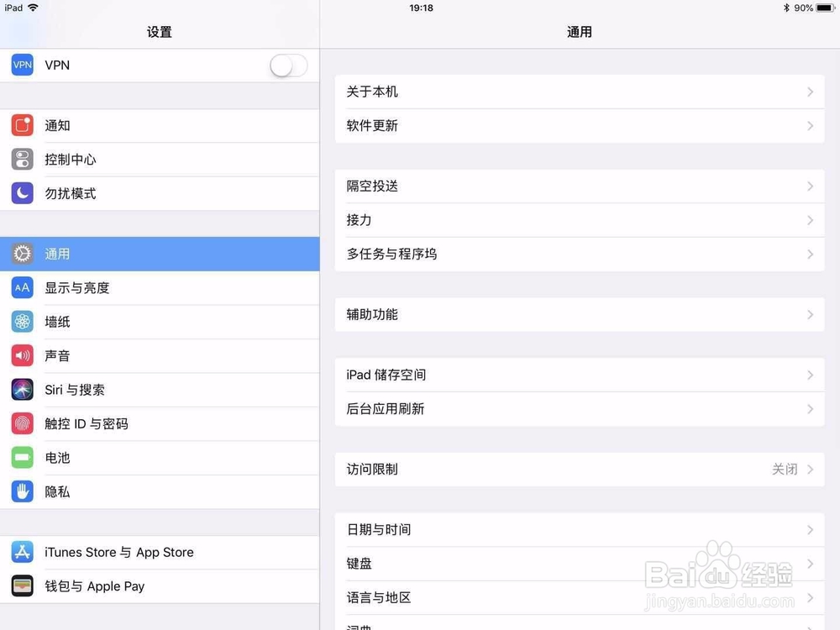Viewport: 840px width, 630px height.
Task: Tap the chevron on 后台应用刷新 row
Action: [810, 409]
